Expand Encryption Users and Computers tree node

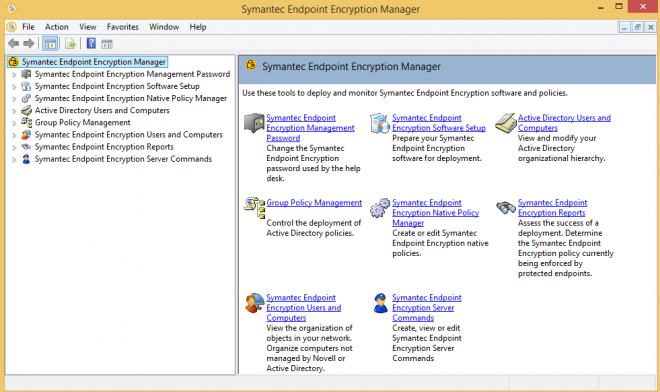click(x=14, y=135)
